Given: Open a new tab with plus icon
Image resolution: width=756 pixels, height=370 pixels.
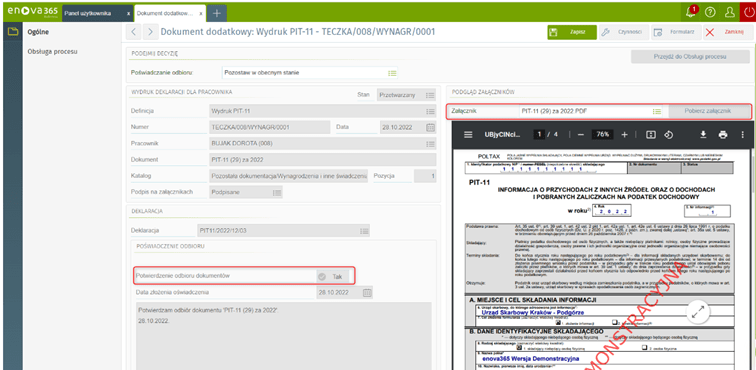Looking at the screenshot, I should [x=216, y=14].
